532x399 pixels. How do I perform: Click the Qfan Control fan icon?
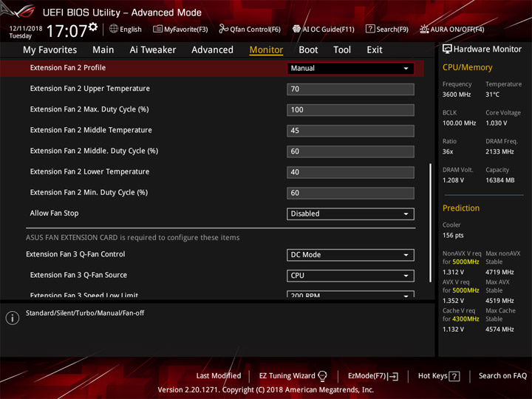(x=223, y=29)
